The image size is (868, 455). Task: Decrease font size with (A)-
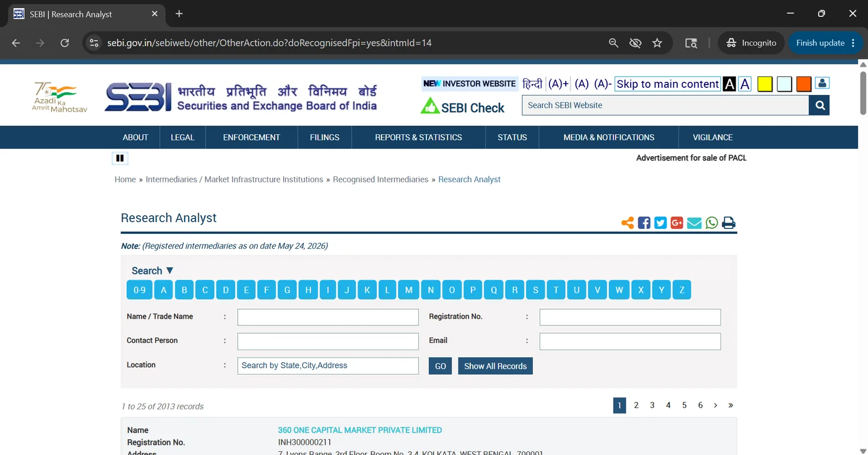pos(603,84)
